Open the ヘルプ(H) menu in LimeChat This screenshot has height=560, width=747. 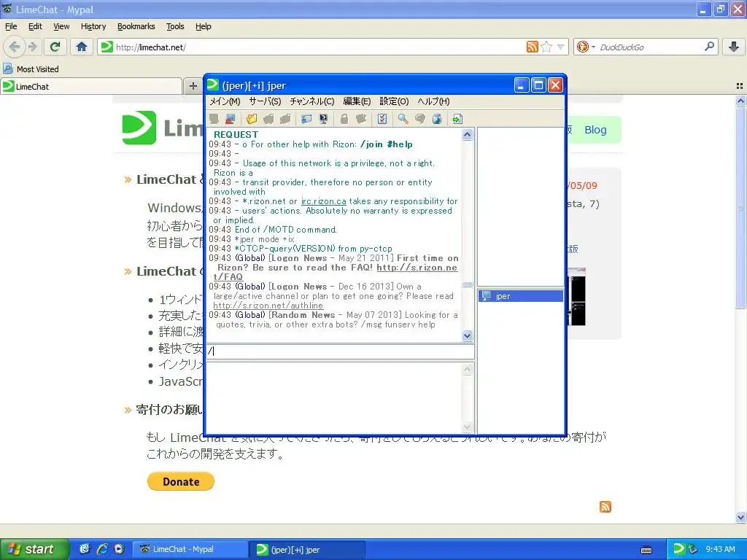[x=433, y=101]
